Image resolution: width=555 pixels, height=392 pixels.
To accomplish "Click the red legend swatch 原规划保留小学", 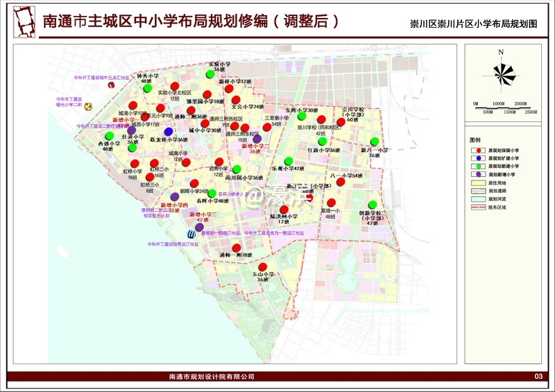I will coord(478,151).
